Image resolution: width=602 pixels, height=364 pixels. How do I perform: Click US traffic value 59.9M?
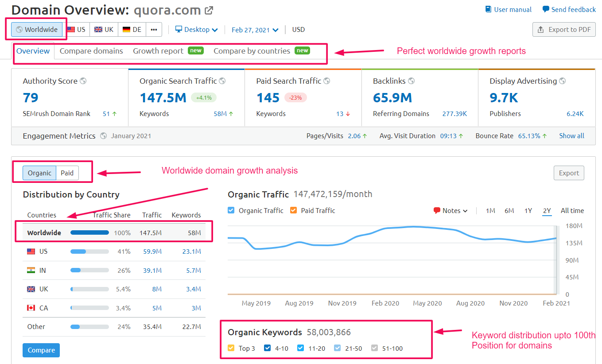tap(152, 252)
